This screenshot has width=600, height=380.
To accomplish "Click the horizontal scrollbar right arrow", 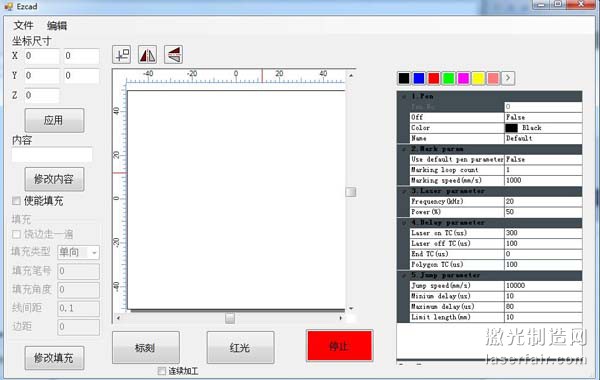I will click(341, 318).
